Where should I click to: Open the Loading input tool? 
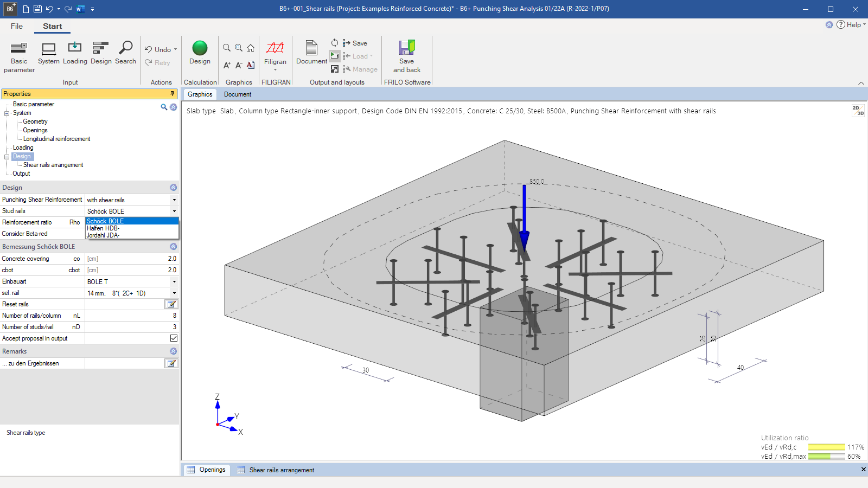click(75, 53)
